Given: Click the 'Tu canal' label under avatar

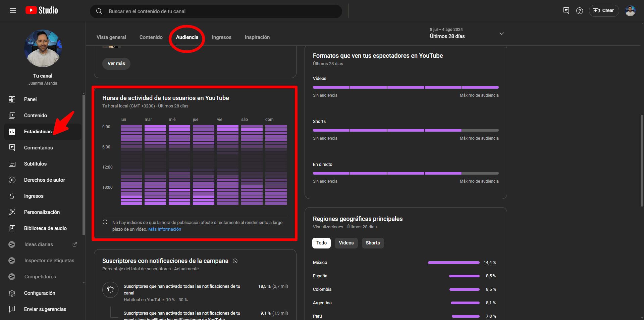Looking at the screenshot, I should (x=43, y=76).
